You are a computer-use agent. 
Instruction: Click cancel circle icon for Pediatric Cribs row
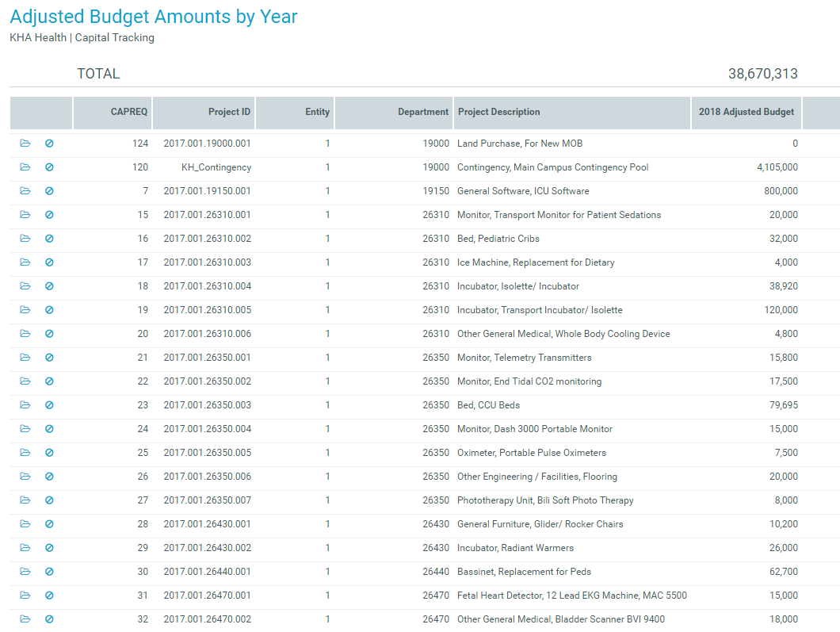click(x=49, y=239)
